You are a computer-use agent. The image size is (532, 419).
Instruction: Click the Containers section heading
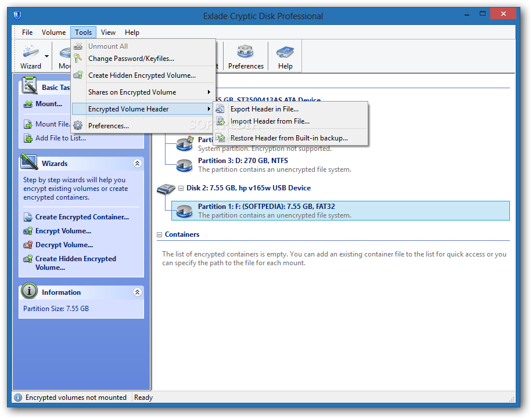(x=182, y=234)
